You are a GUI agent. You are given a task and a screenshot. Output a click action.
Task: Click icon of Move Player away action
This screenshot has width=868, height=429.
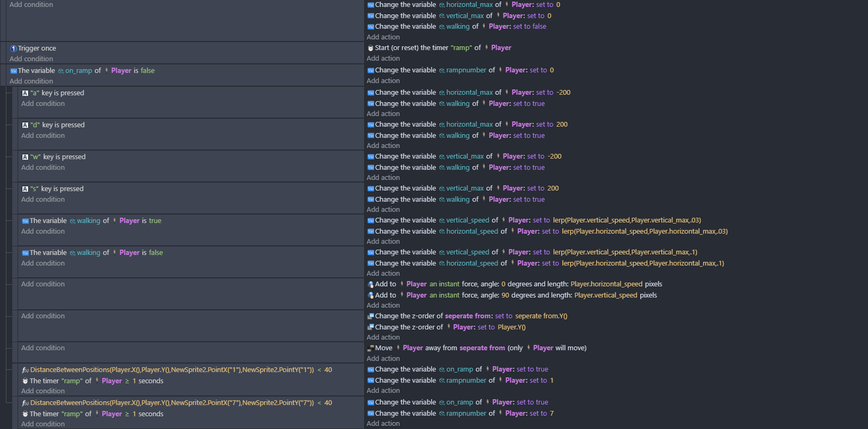370,348
